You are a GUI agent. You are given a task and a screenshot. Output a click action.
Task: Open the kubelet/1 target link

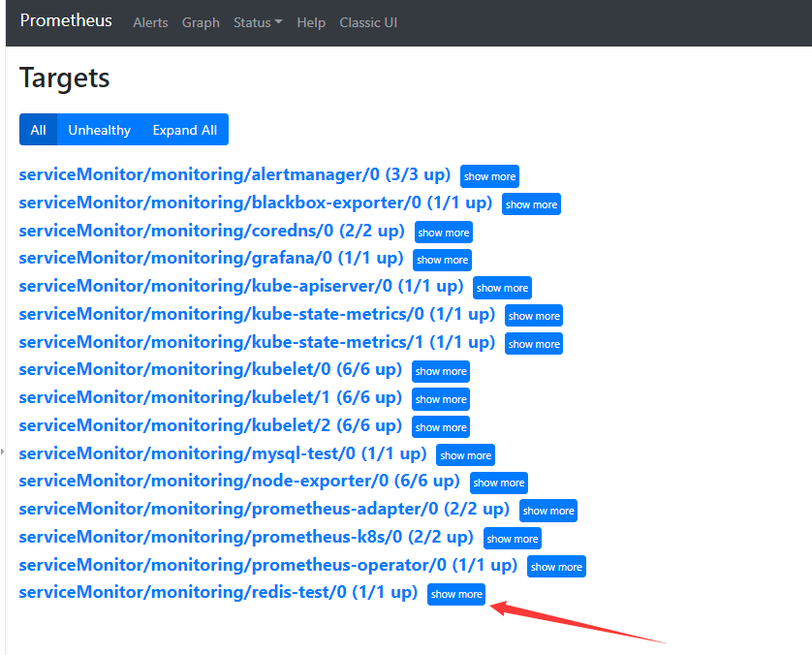tap(210, 397)
